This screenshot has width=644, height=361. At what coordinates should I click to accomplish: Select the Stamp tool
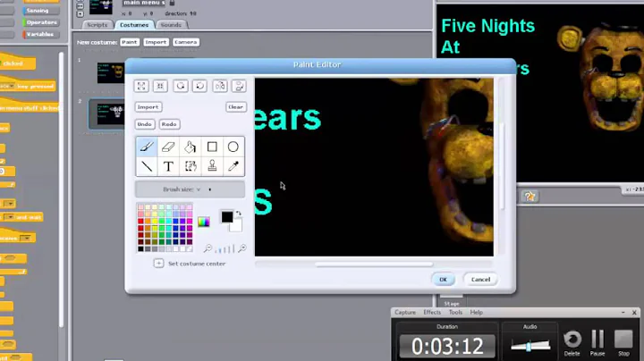pos(212,166)
